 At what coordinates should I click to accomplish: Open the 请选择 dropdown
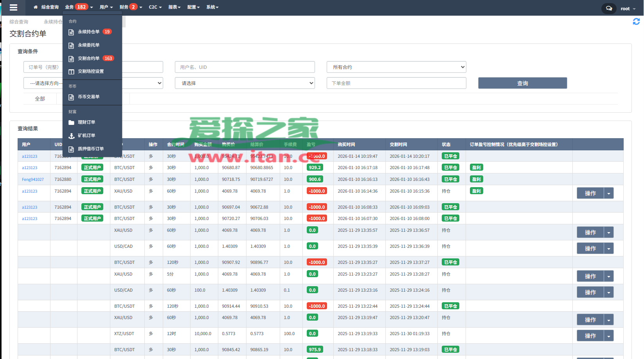coord(245,83)
